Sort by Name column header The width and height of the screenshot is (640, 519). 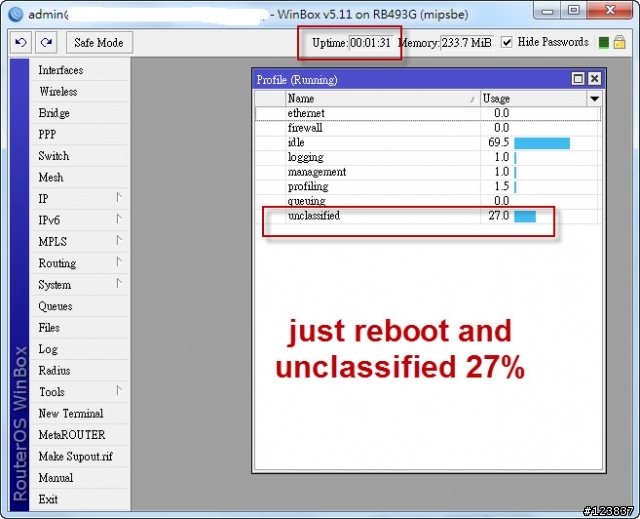382,99
